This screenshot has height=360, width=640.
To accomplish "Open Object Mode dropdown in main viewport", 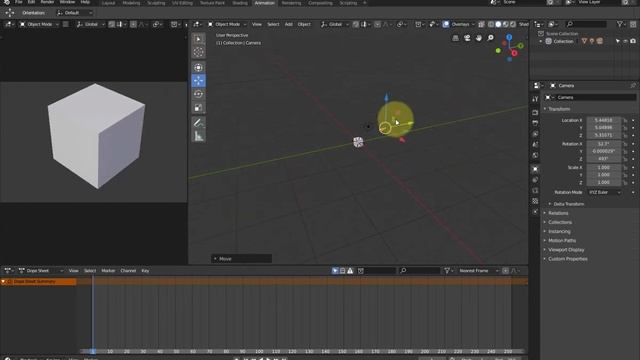I will click(x=227, y=24).
